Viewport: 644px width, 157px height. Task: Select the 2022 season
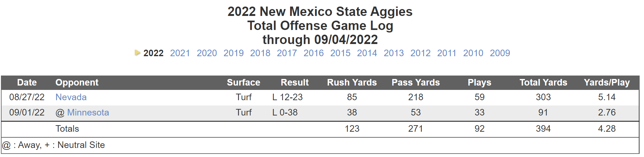tap(153, 53)
